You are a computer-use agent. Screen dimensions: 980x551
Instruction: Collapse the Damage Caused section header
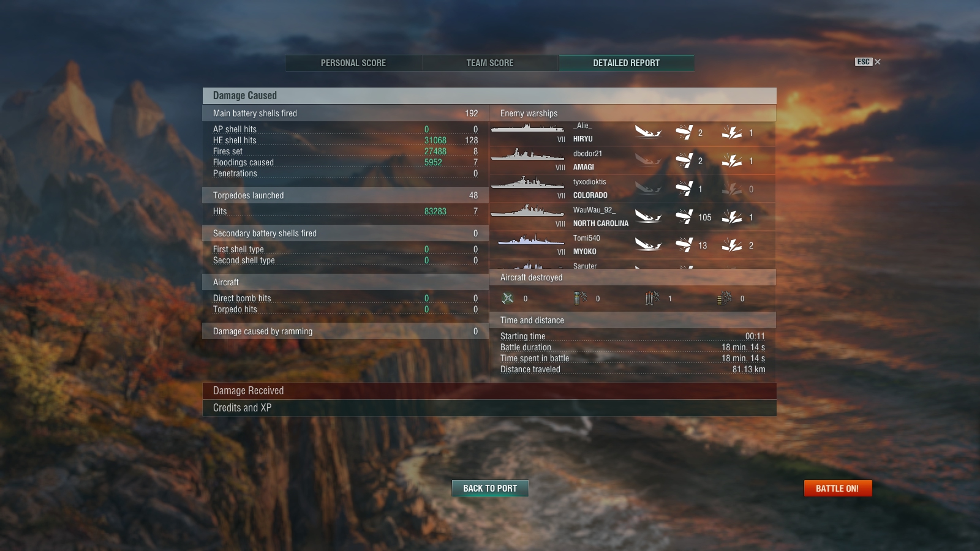point(489,96)
